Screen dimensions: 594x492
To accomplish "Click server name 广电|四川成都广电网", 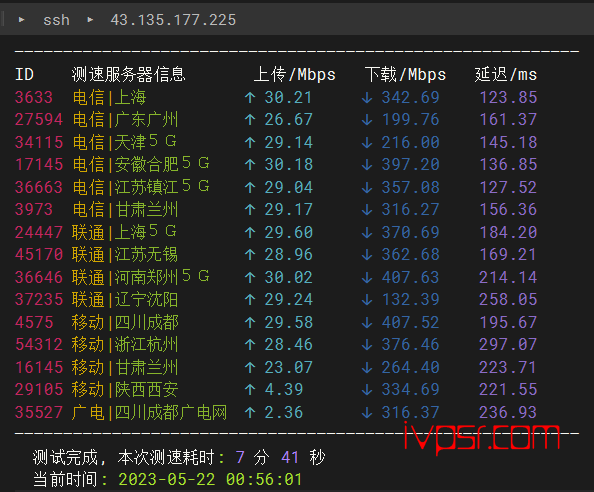I will (x=149, y=412).
